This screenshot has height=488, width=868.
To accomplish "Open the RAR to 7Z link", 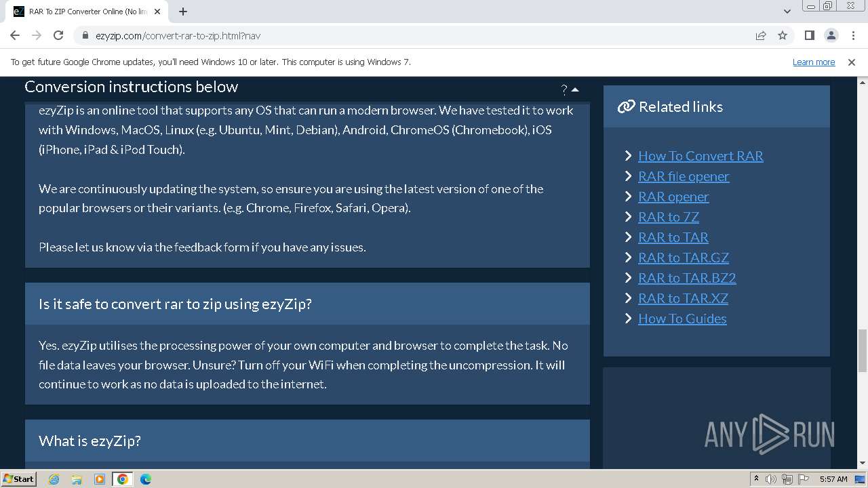I will click(669, 217).
